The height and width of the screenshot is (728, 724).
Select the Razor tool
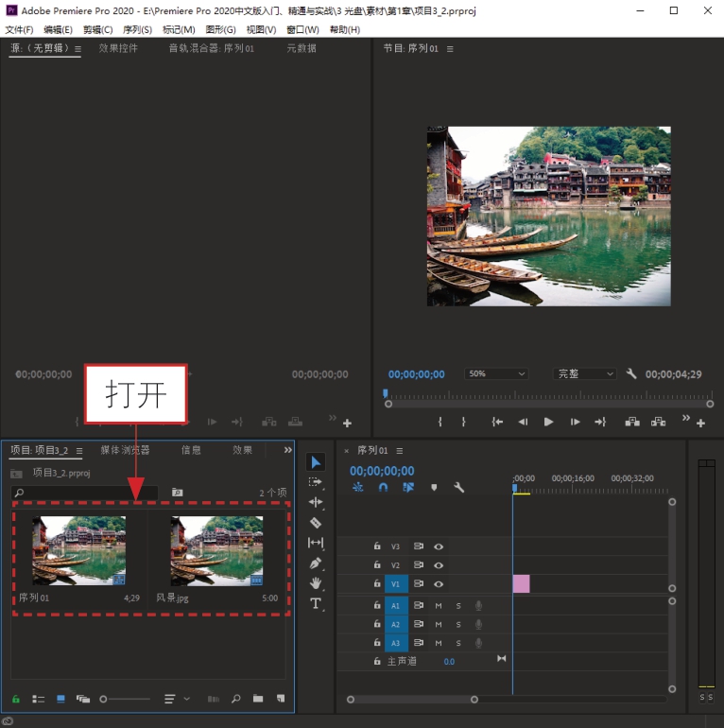click(316, 523)
